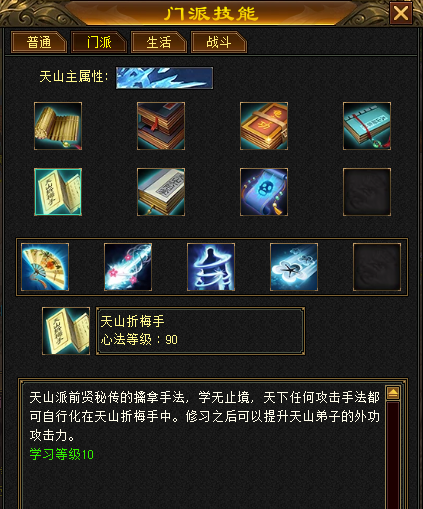
Task: Select the swirling aura figure skill
Action: tap(211, 267)
